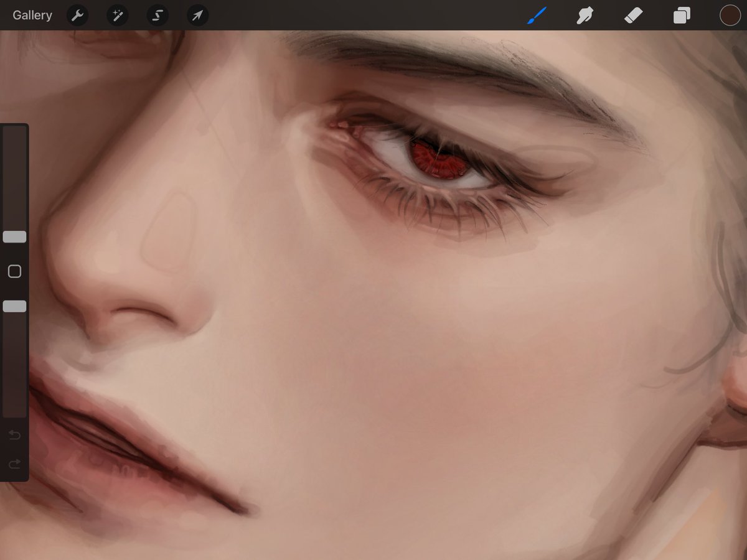Viewport: 747px width, 560px height.
Task: Activate the Selection tool
Action: pyautogui.click(x=157, y=16)
